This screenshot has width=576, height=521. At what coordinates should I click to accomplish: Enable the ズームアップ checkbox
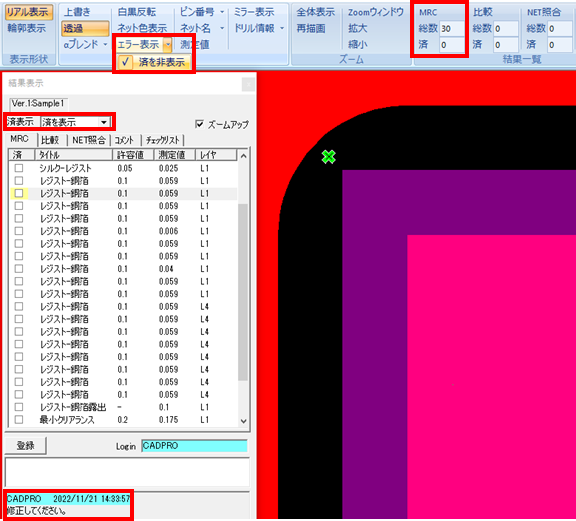point(199,124)
